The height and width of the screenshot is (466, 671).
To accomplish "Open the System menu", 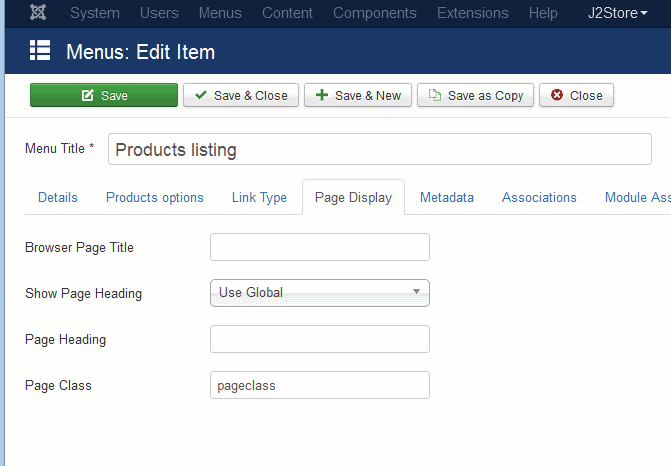I will (x=95, y=13).
